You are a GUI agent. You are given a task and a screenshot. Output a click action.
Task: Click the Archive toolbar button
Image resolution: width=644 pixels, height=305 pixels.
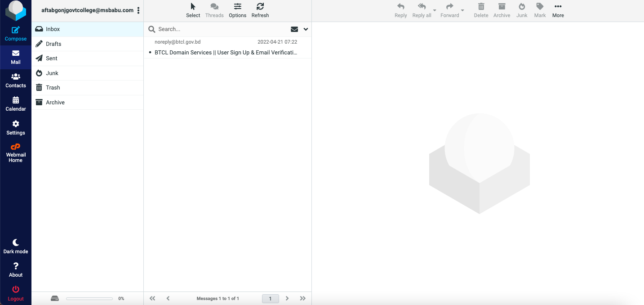coord(502,10)
